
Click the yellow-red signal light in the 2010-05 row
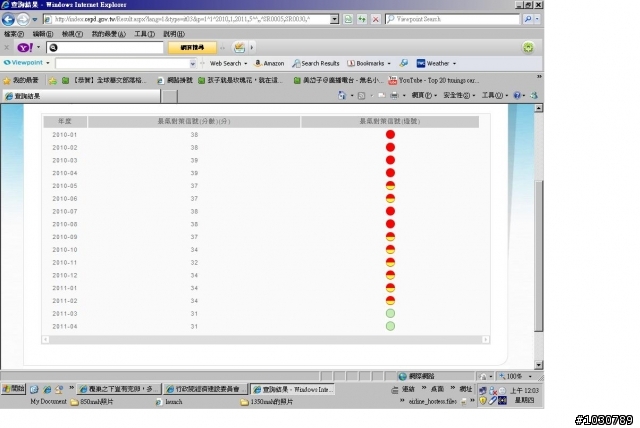pos(390,186)
